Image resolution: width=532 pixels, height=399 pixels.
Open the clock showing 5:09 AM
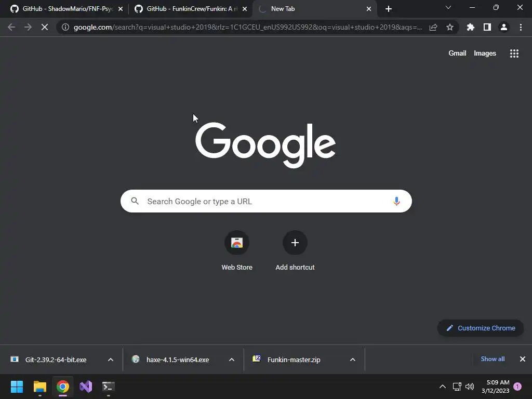(x=495, y=387)
